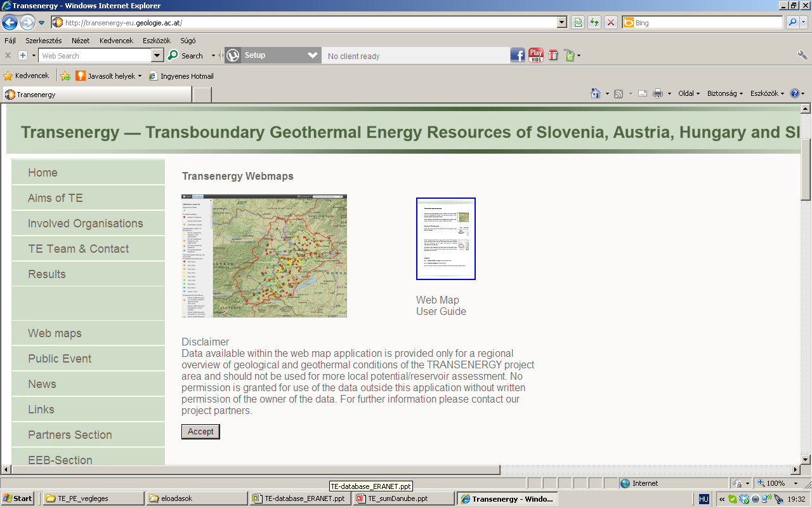Click the browser Forward arrow button
The height and width of the screenshot is (508, 812).
[x=27, y=22]
